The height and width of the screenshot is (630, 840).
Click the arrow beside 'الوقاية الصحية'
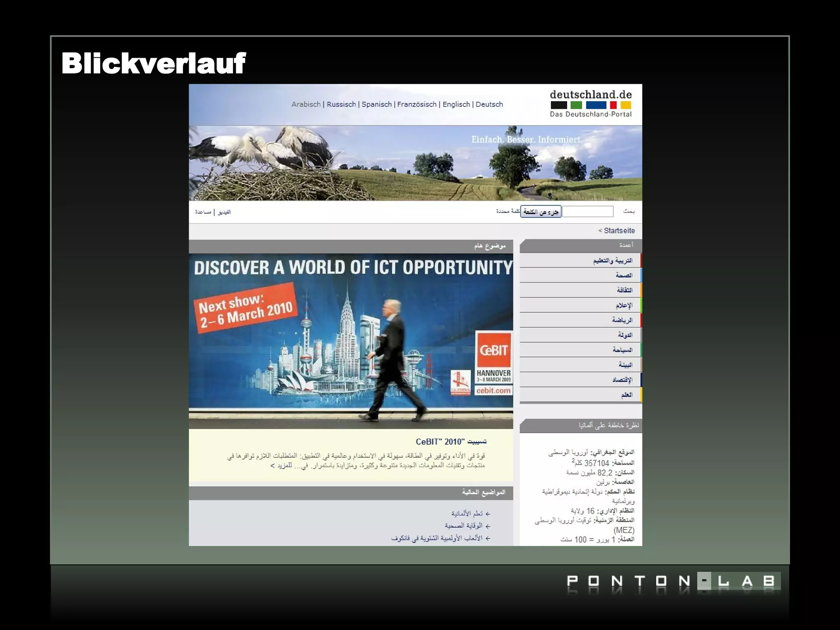coord(488,526)
